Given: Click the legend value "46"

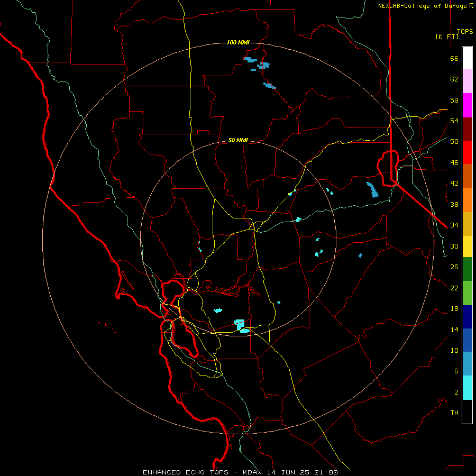Looking at the screenshot, I should tap(454, 163).
